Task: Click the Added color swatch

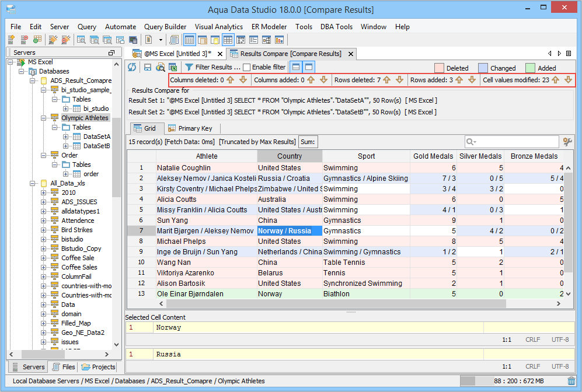Action: [531, 68]
